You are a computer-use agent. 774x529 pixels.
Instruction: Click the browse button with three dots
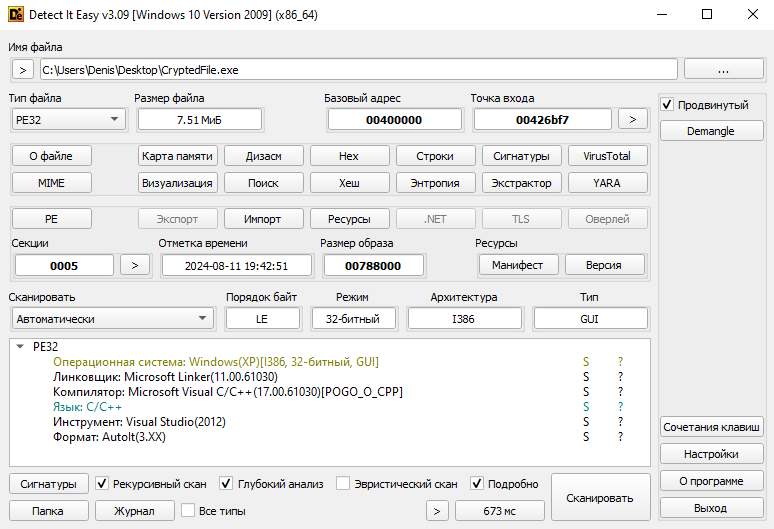[x=724, y=70]
